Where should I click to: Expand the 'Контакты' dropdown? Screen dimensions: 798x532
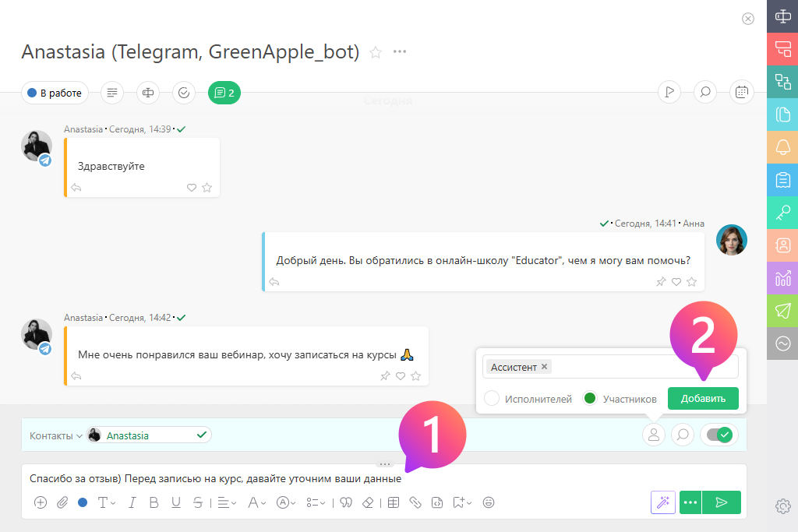click(x=55, y=435)
